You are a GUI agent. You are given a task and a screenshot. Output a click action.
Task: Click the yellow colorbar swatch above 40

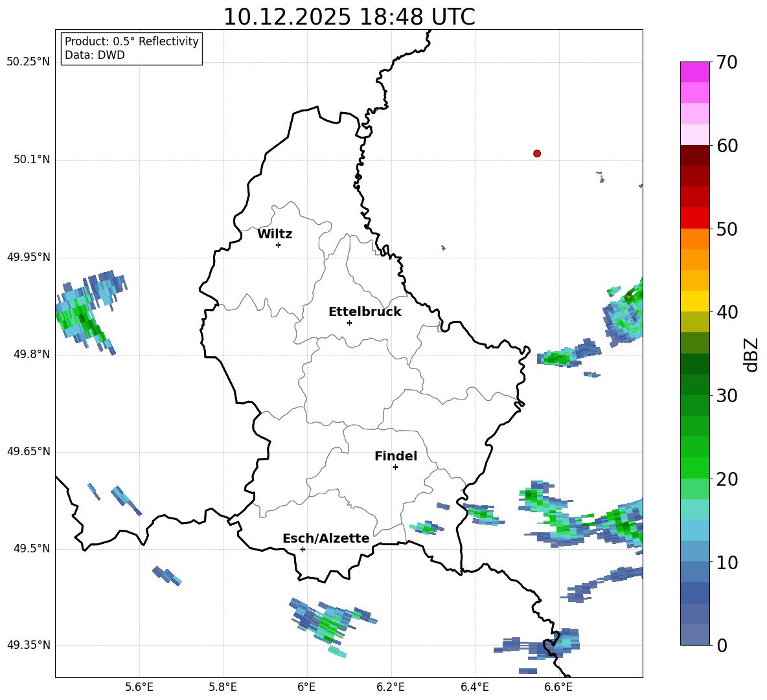pyautogui.click(x=694, y=301)
